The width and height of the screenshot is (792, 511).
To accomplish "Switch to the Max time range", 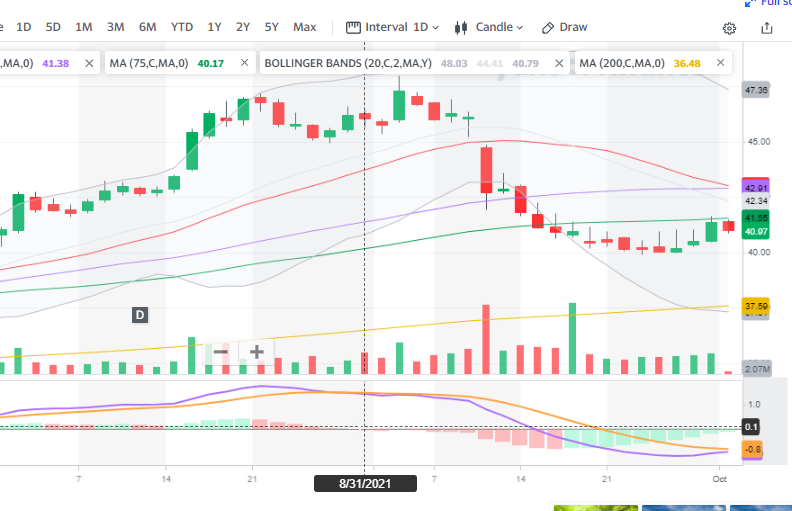I will coord(305,27).
